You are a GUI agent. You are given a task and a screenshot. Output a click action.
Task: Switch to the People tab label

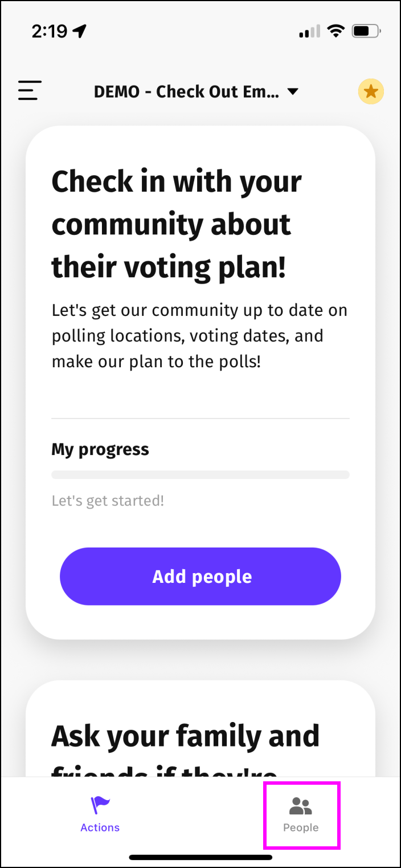click(x=301, y=828)
